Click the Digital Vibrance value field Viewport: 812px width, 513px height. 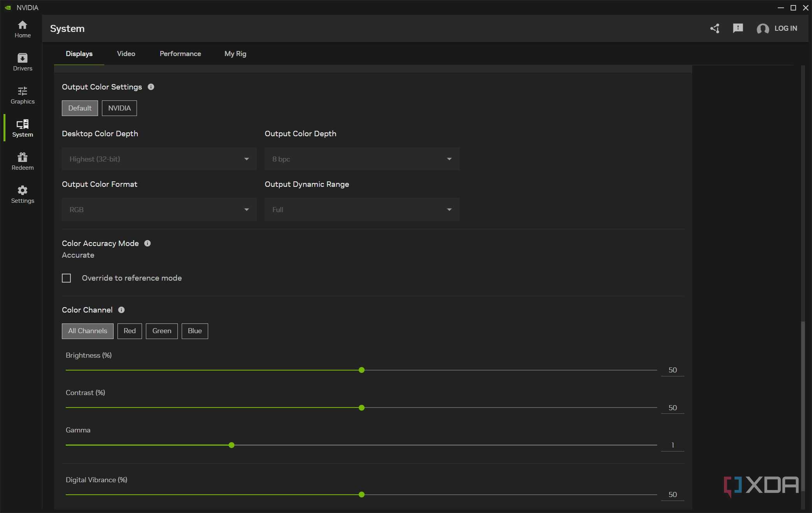click(673, 495)
